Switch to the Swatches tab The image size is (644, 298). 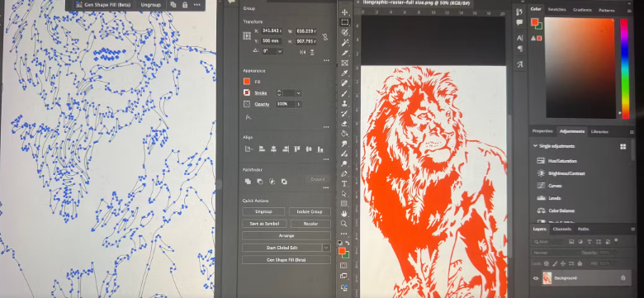point(556,10)
